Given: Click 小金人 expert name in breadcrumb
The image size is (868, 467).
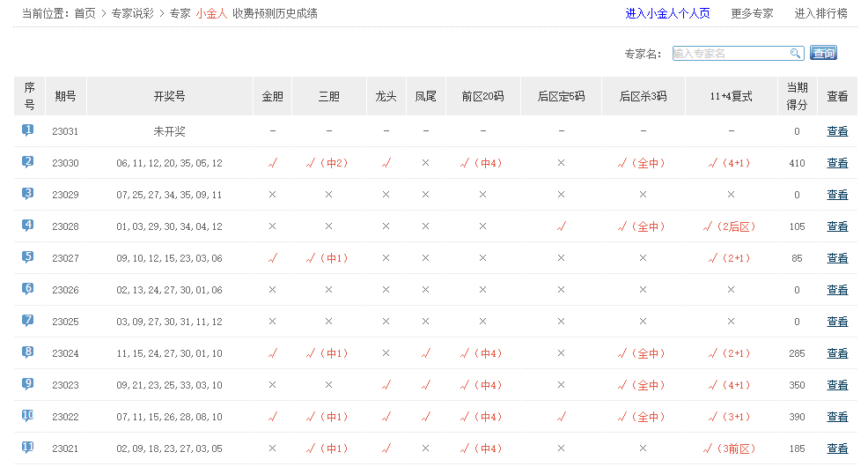Looking at the screenshot, I should tap(210, 13).
